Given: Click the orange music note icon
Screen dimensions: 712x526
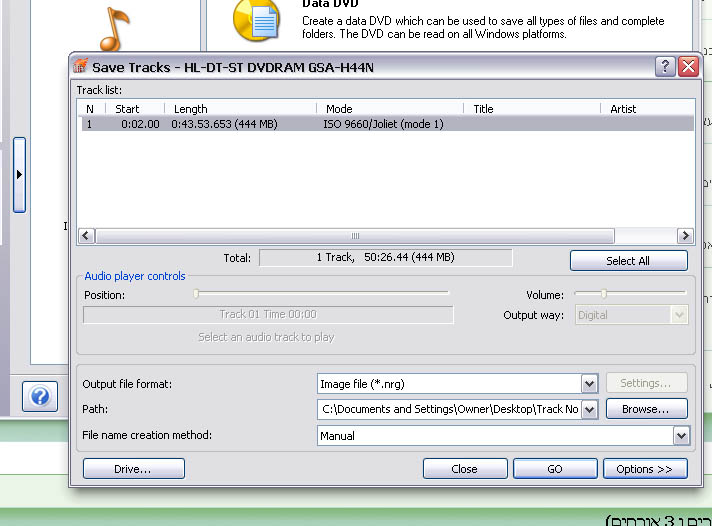Looking at the screenshot, I should 114,29.
